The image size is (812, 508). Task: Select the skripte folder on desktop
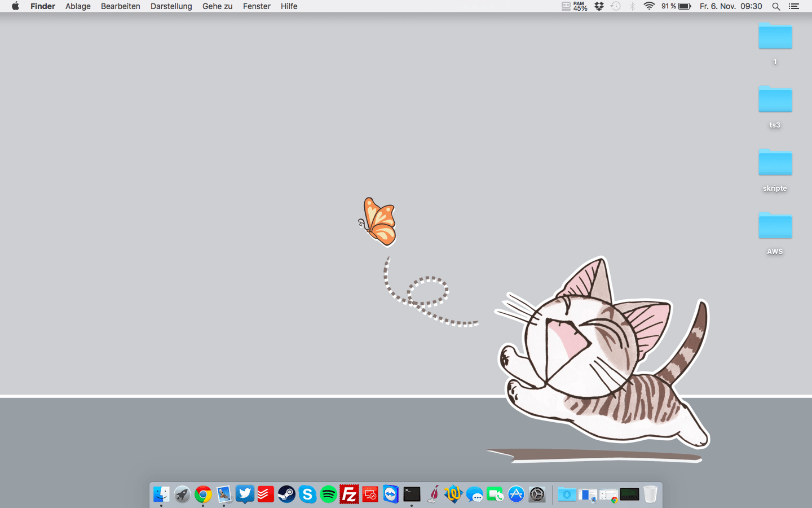(775, 164)
